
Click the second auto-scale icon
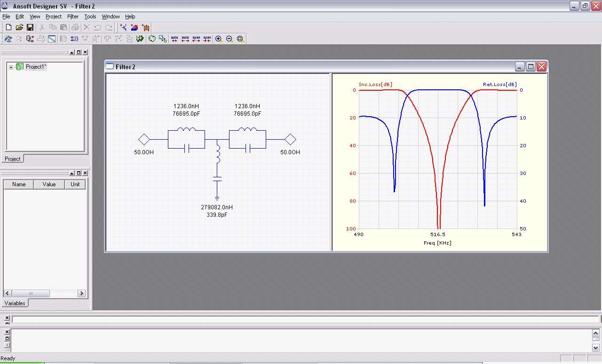[185, 39]
